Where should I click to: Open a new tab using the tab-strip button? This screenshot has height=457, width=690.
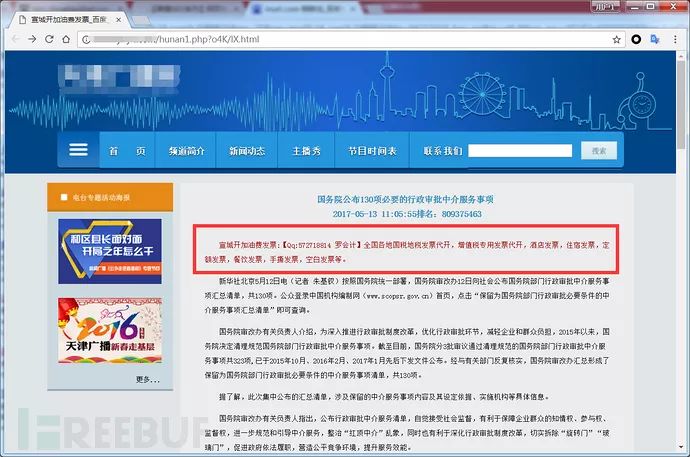[141, 20]
